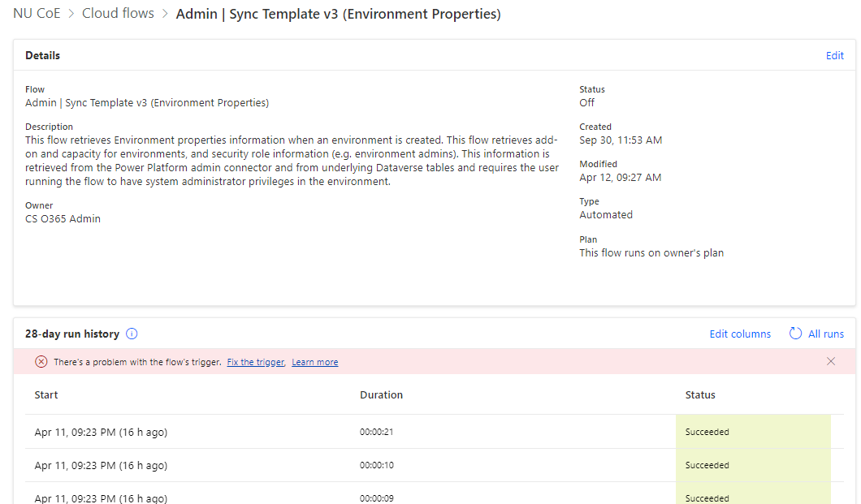Click Edit in the Details panel
The image size is (861, 504).
point(834,55)
